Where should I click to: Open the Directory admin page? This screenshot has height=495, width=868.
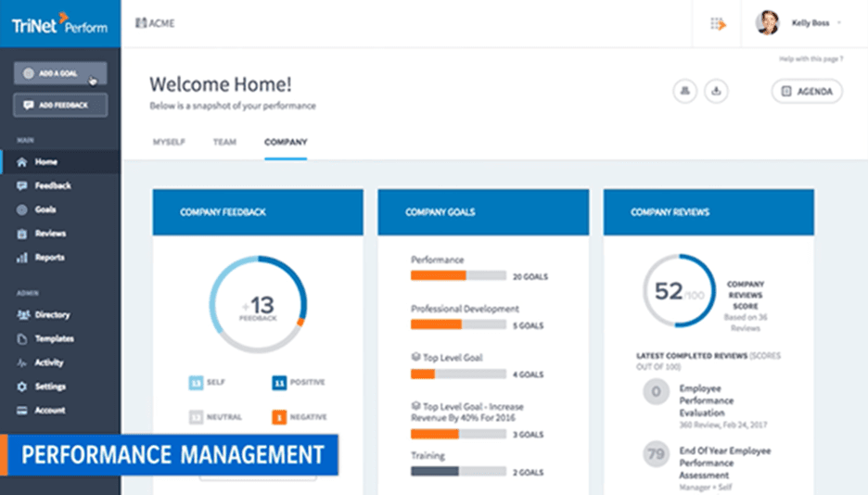tap(52, 315)
